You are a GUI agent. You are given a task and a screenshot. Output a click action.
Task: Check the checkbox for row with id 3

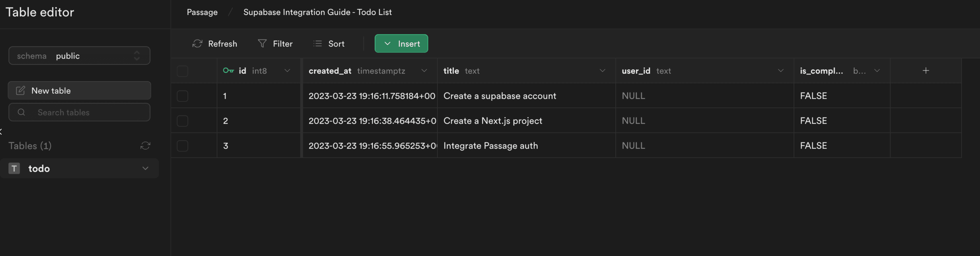click(x=182, y=145)
